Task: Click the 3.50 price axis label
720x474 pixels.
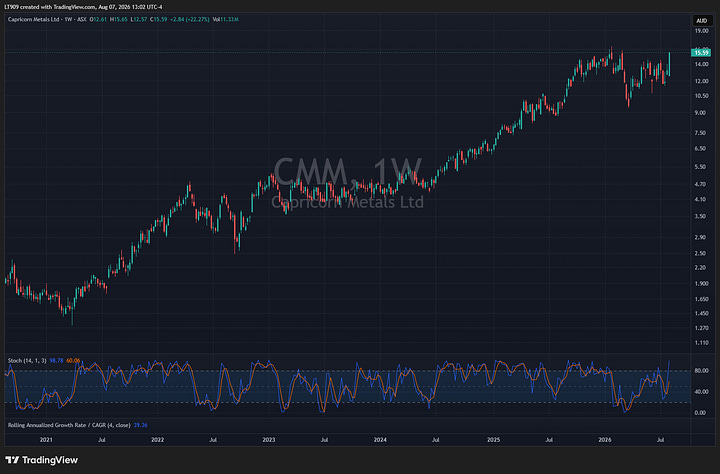Action: click(x=700, y=216)
